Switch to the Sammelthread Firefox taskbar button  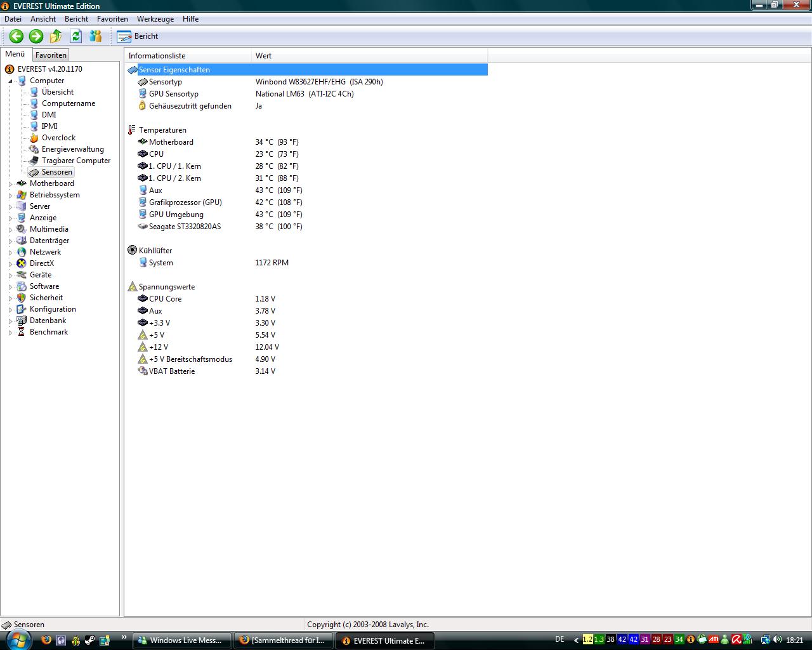[284, 640]
